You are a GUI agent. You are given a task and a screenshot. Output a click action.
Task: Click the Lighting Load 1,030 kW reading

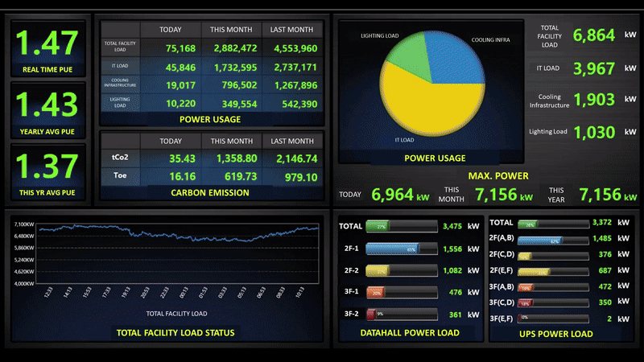[x=594, y=131]
